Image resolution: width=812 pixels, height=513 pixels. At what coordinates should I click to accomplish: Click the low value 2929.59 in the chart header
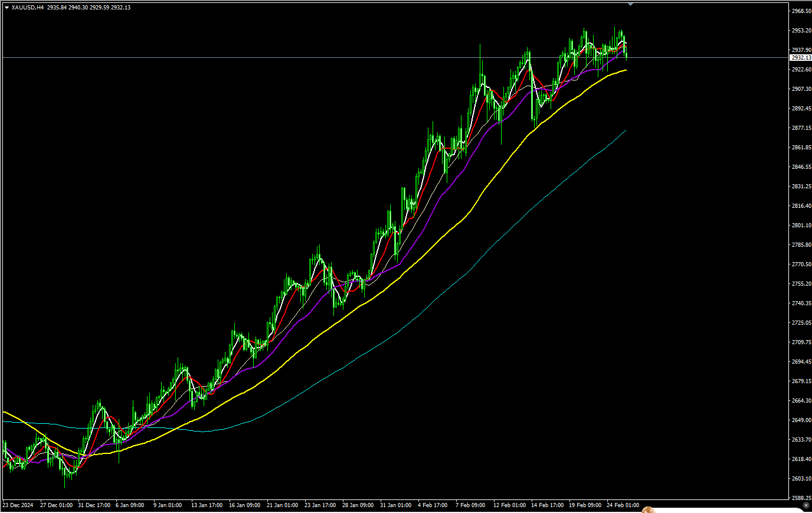(99, 8)
